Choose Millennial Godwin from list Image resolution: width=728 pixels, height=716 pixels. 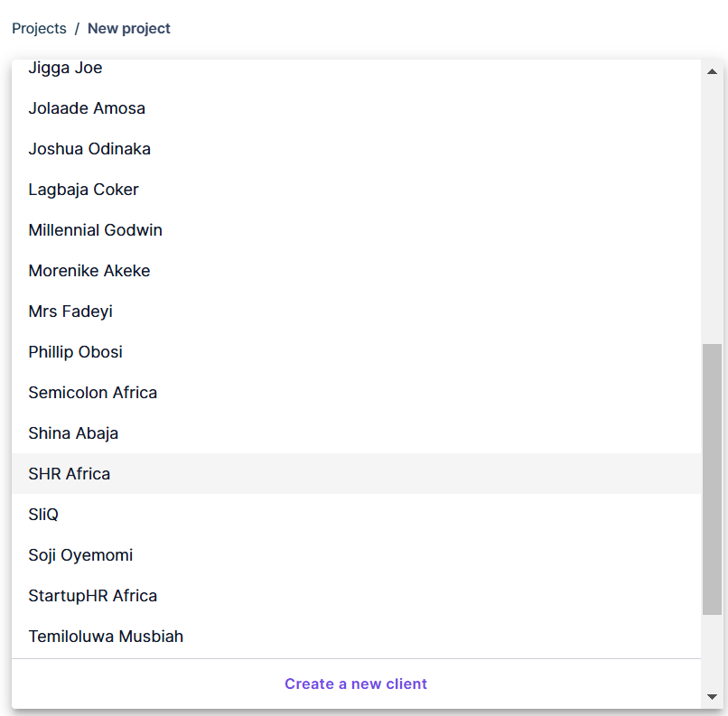tap(356, 230)
